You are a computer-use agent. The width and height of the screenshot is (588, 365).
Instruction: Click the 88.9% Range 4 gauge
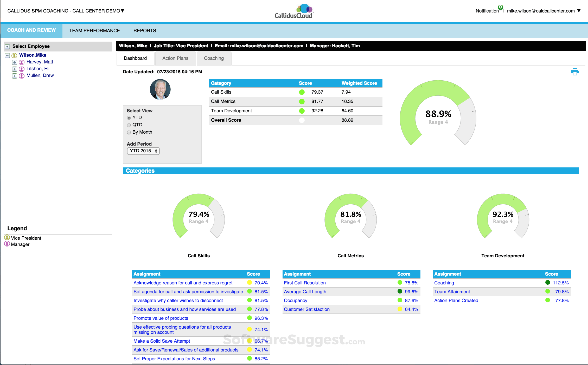pyautogui.click(x=438, y=114)
